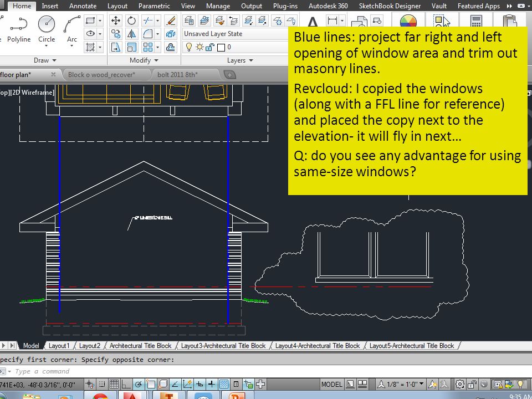
Task: Activate the Erase tool
Action: [x=171, y=21]
